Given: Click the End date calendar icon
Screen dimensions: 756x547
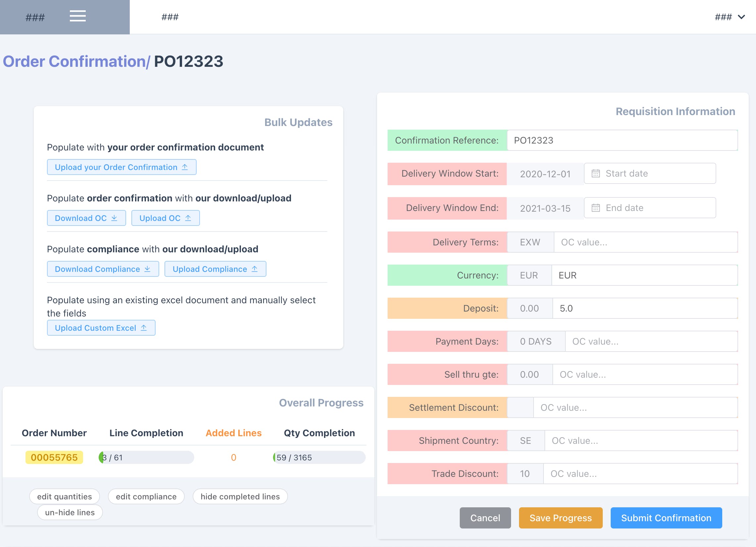Looking at the screenshot, I should (595, 208).
